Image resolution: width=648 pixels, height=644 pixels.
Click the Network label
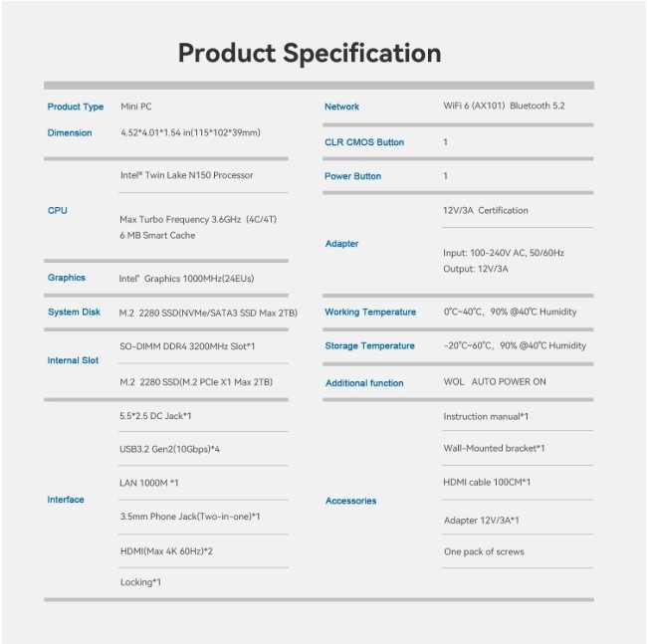coord(341,107)
